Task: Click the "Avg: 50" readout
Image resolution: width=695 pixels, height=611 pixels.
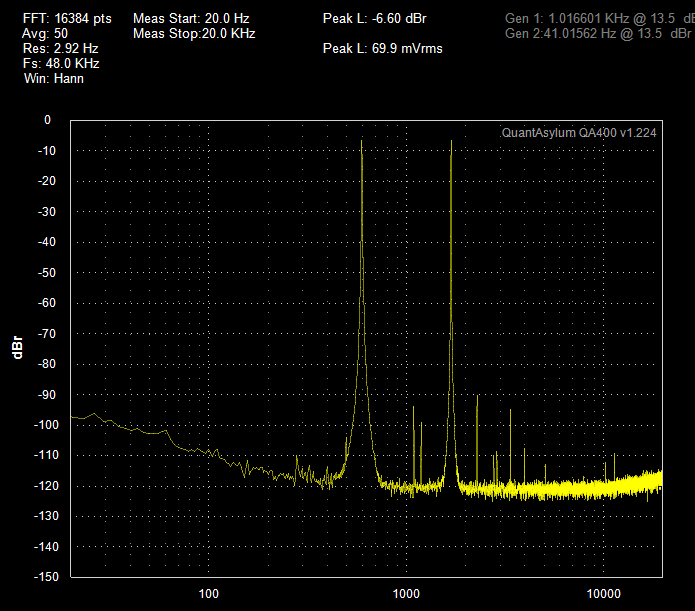Action: click(x=45, y=34)
